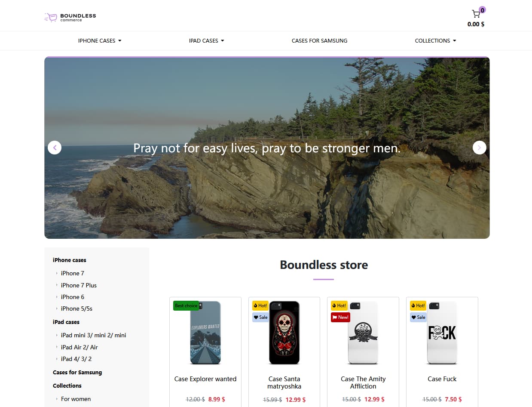The image size is (532, 407).
Task: Open the shopping cart icon
Action: 475,13
